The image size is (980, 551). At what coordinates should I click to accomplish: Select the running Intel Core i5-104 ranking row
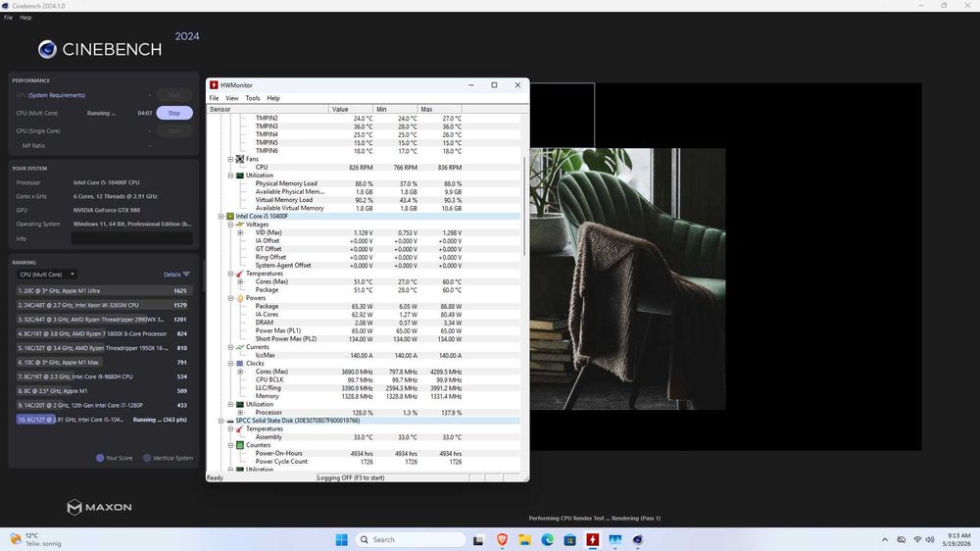point(104,420)
